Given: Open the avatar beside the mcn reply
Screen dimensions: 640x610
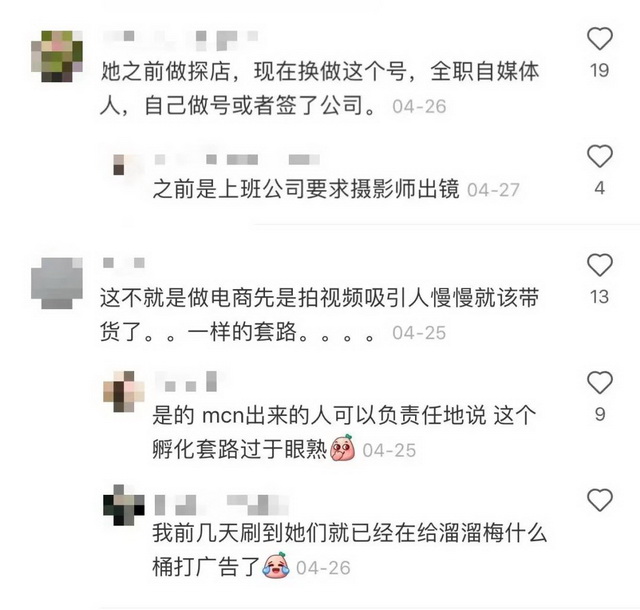Looking at the screenshot, I should pyautogui.click(x=124, y=392).
